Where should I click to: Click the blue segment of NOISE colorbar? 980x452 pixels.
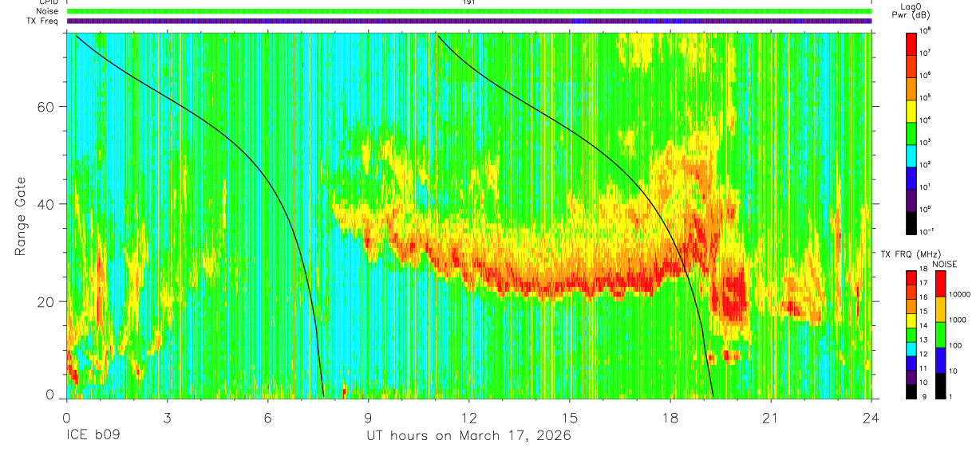coord(940,360)
